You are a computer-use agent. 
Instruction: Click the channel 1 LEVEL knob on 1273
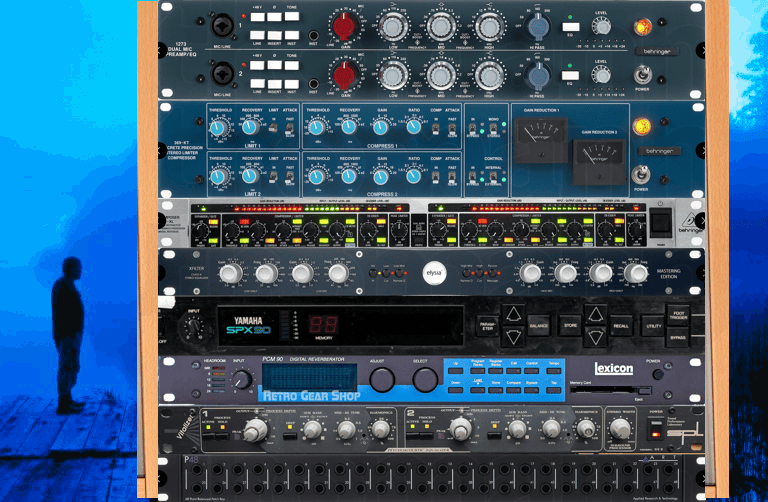[x=601, y=26]
